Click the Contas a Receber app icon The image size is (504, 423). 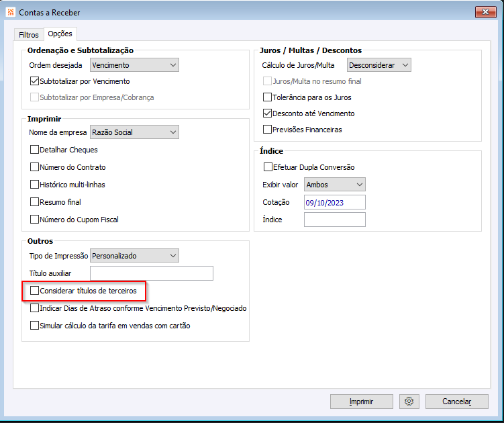click(11, 12)
